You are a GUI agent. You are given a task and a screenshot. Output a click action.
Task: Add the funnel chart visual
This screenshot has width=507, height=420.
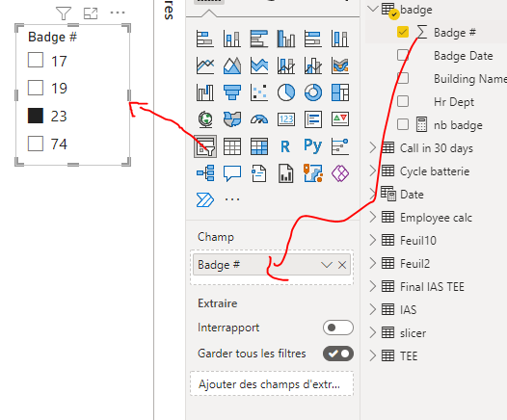tap(232, 92)
